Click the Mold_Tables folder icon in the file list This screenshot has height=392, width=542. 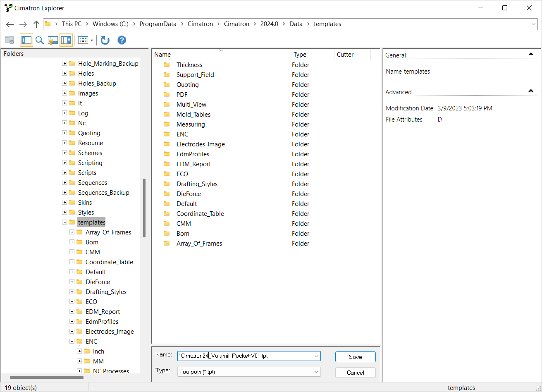tap(167, 115)
